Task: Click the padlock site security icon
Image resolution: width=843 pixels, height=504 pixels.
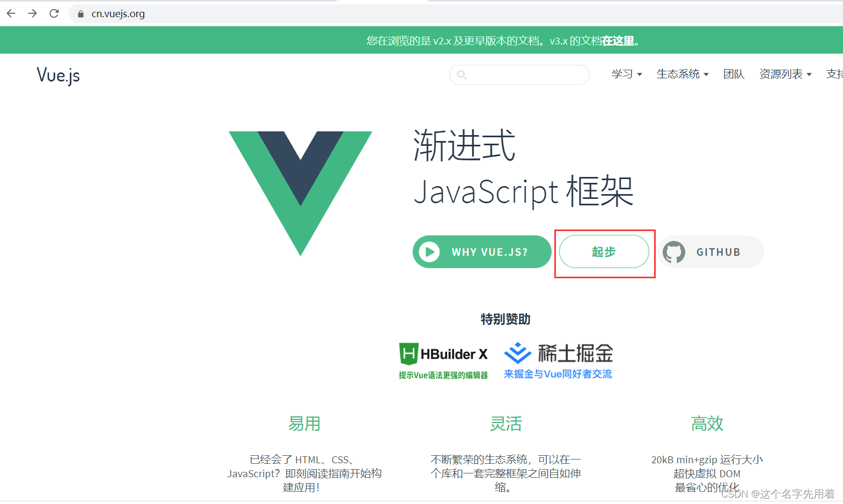Action: [80, 14]
